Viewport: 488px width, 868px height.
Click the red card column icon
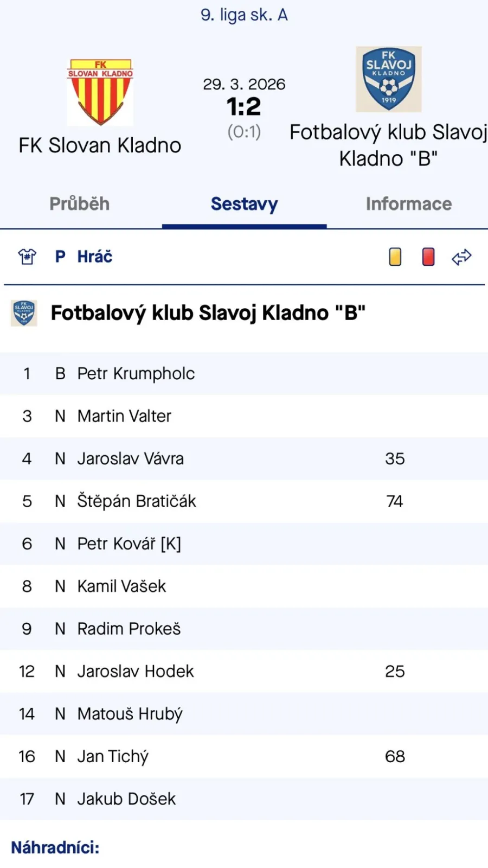(x=428, y=257)
